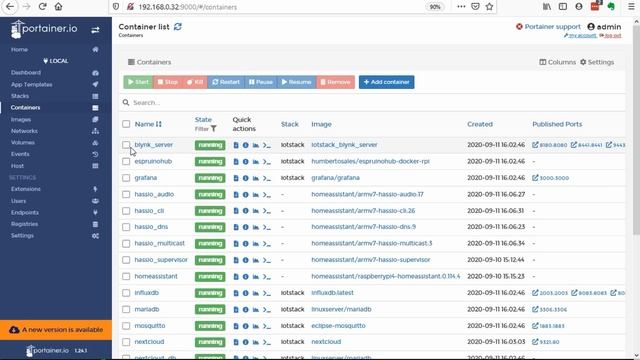The height and width of the screenshot is (360, 640).
Task: Click the Stop button
Action: pyautogui.click(x=168, y=82)
